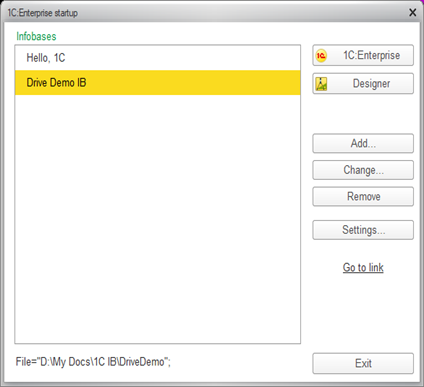Open the Settings... dialog
This screenshot has height=387, width=424.
pos(363,230)
